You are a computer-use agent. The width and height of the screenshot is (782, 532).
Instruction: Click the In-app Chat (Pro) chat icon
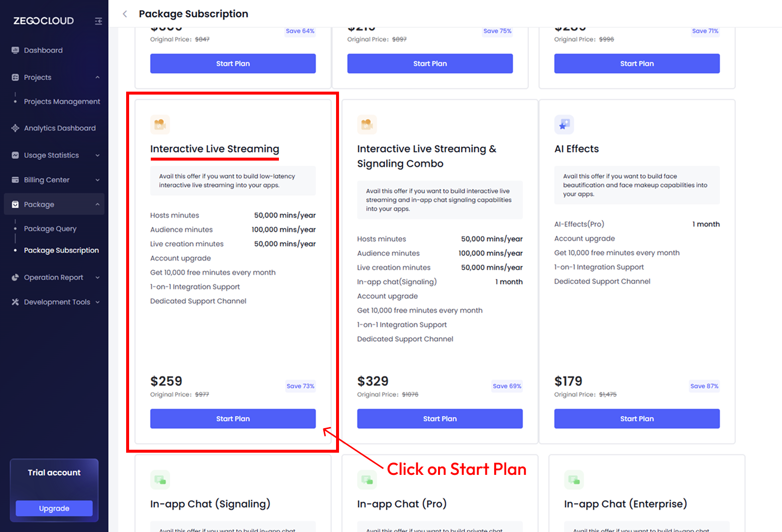(367, 479)
